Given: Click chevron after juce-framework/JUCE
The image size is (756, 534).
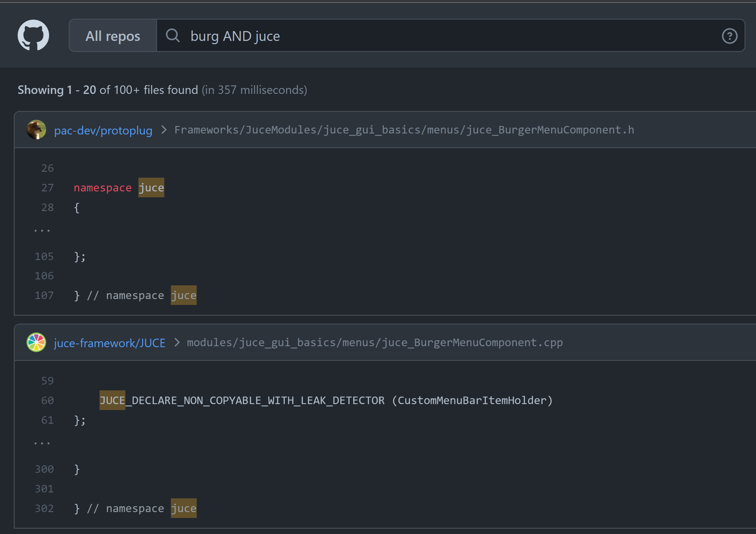Looking at the screenshot, I should point(177,342).
